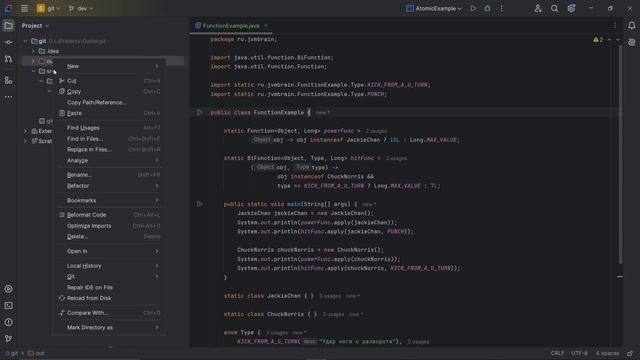Expand the .idea folder

33,51
